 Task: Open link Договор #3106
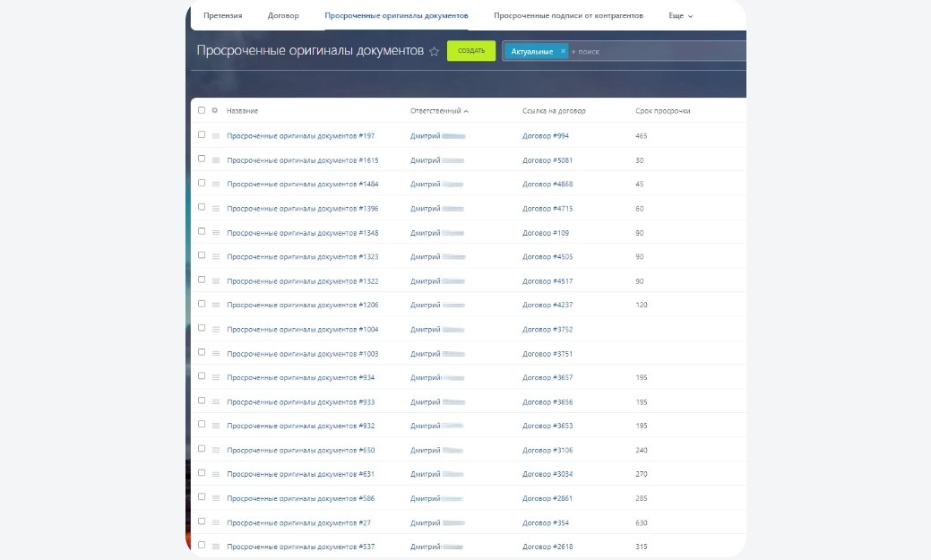tap(547, 451)
